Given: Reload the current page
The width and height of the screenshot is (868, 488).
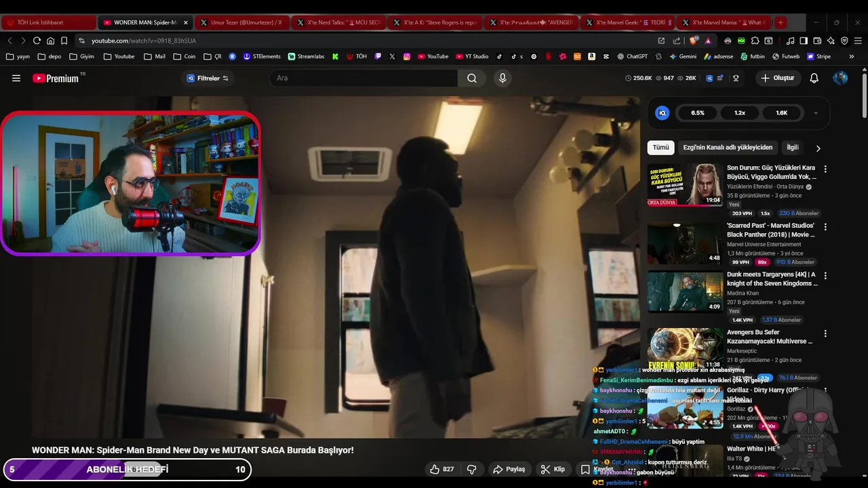Looking at the screenshot, I should tap(37, 41).
